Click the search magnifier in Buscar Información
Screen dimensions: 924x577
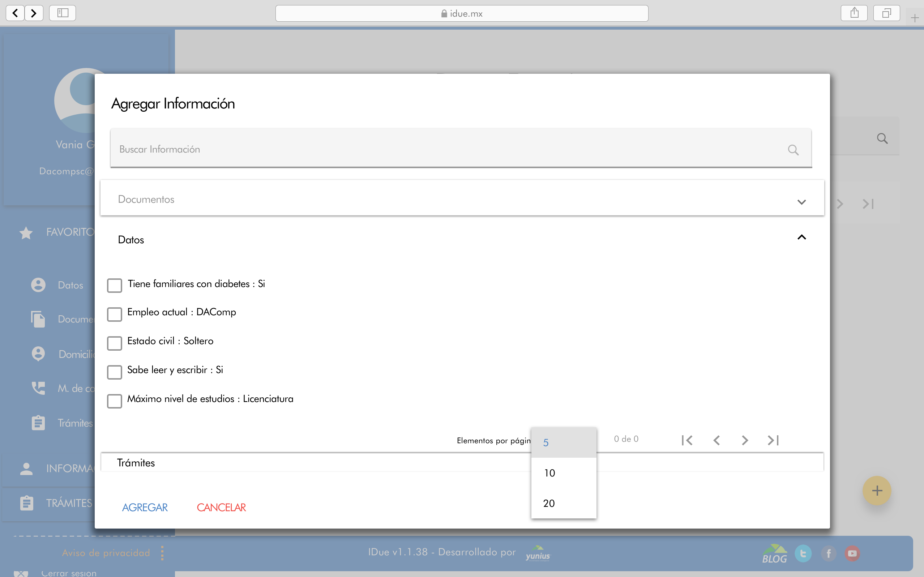coord(793,150)
